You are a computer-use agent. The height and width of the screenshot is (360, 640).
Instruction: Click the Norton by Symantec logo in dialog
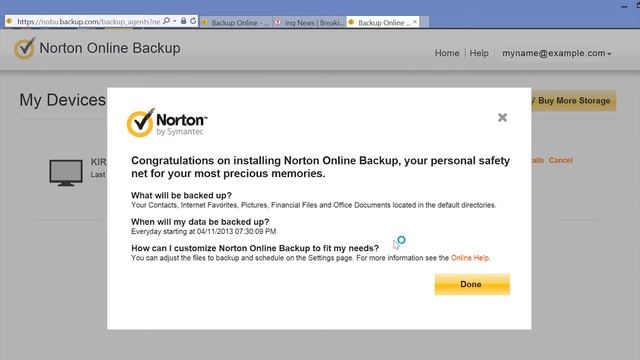[x=167, y=123]
